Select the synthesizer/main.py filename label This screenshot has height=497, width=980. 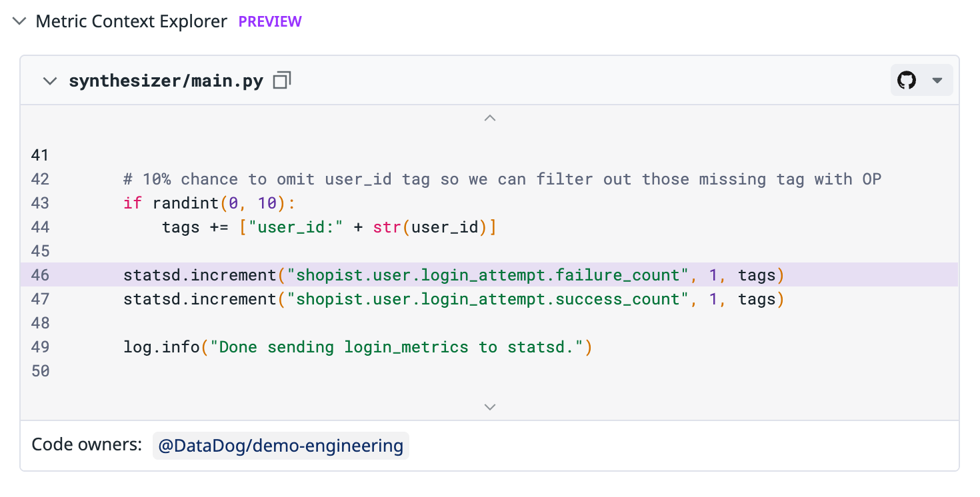click(165, 79)
